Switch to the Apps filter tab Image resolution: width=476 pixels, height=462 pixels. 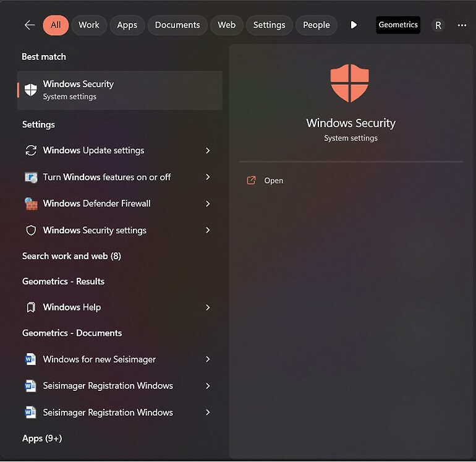[x=127, y=25]
